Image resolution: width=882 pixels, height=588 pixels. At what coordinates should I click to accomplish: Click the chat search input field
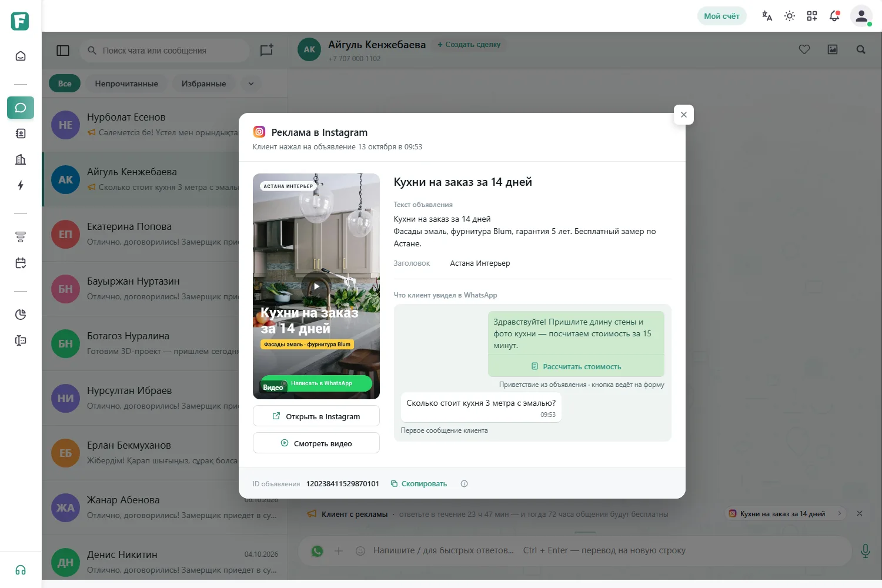165,51
